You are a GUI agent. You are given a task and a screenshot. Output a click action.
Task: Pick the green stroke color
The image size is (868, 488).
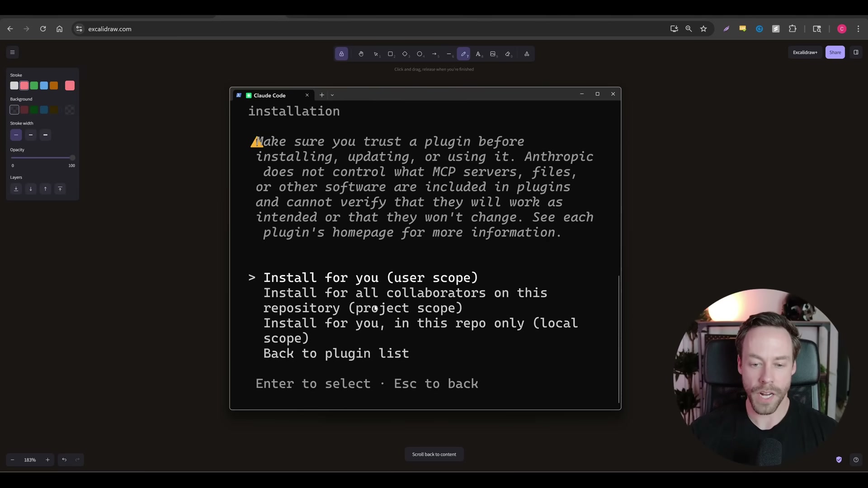(x=34, y=86)
